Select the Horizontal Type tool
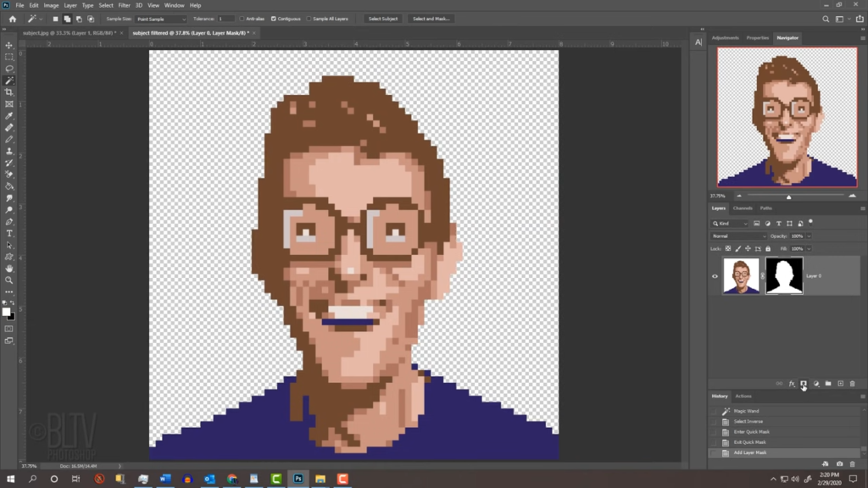868x488 pixels. (x=9, y=234)
